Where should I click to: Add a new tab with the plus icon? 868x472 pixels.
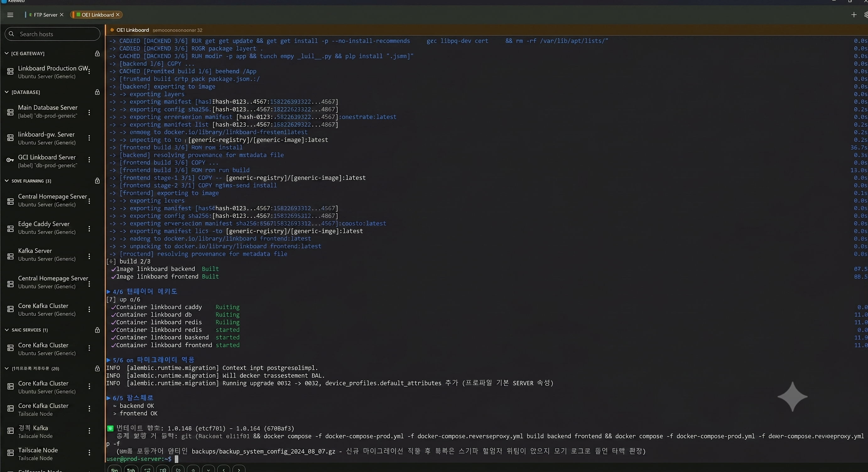click(x=854, y=15)
